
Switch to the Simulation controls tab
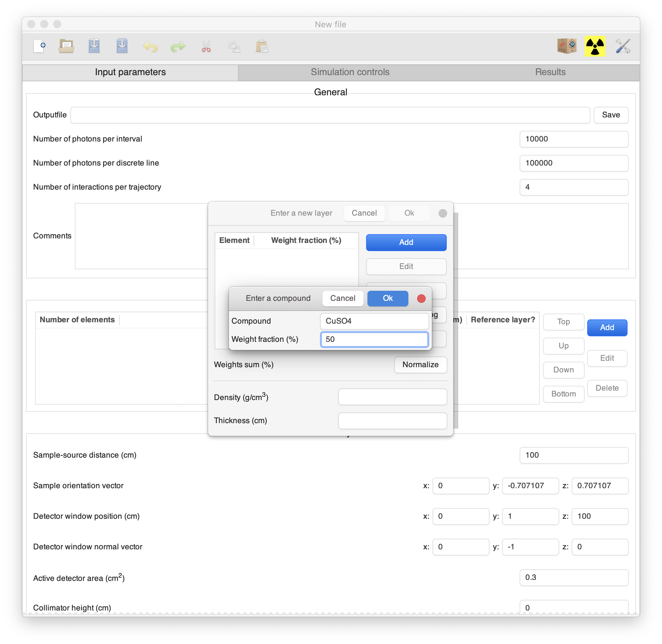click(x=349, y=72)
